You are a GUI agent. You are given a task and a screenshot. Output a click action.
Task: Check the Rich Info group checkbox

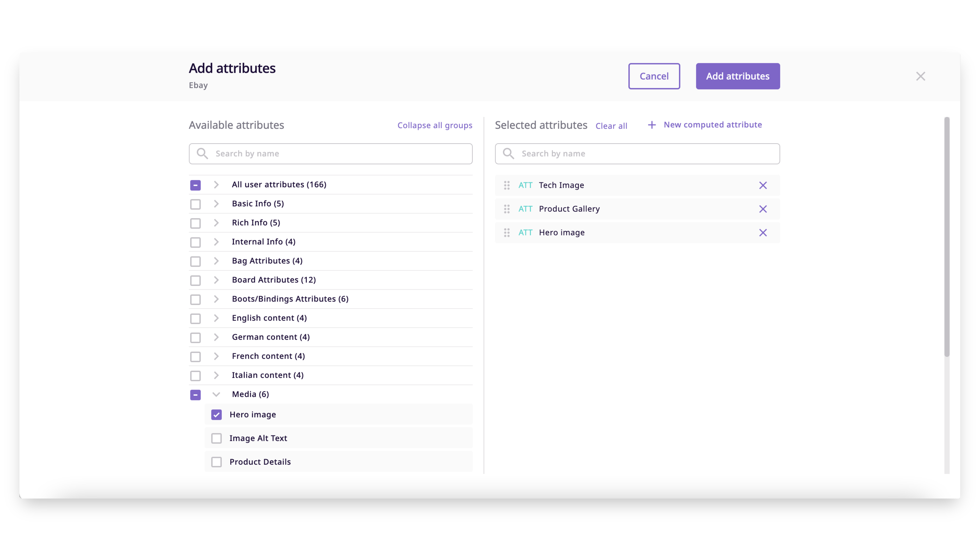[195, 223]
